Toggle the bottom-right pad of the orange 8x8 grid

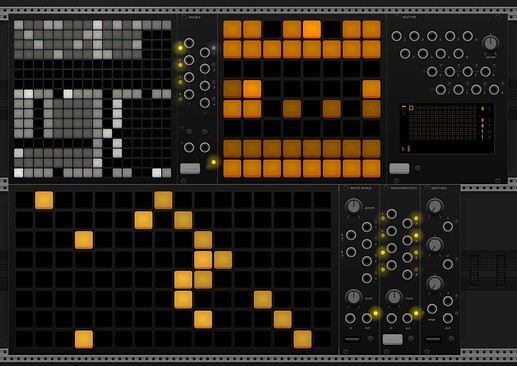(x=371, y=169)
